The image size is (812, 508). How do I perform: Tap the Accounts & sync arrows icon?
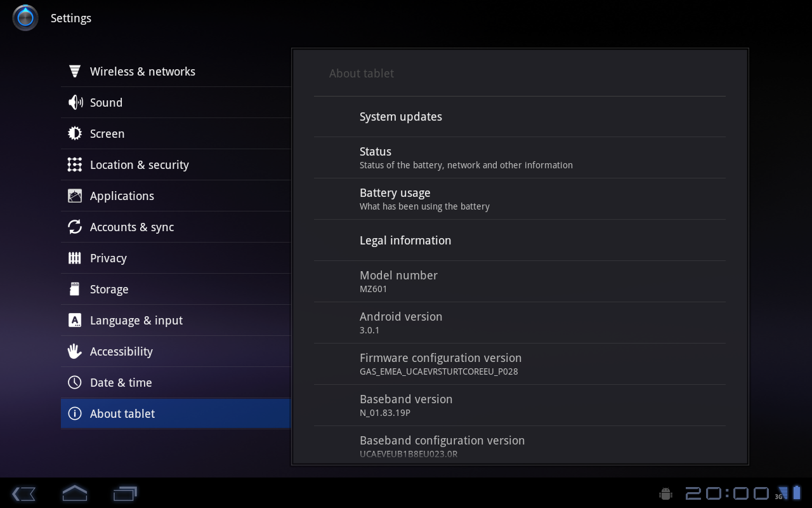(x=75, y=227)
